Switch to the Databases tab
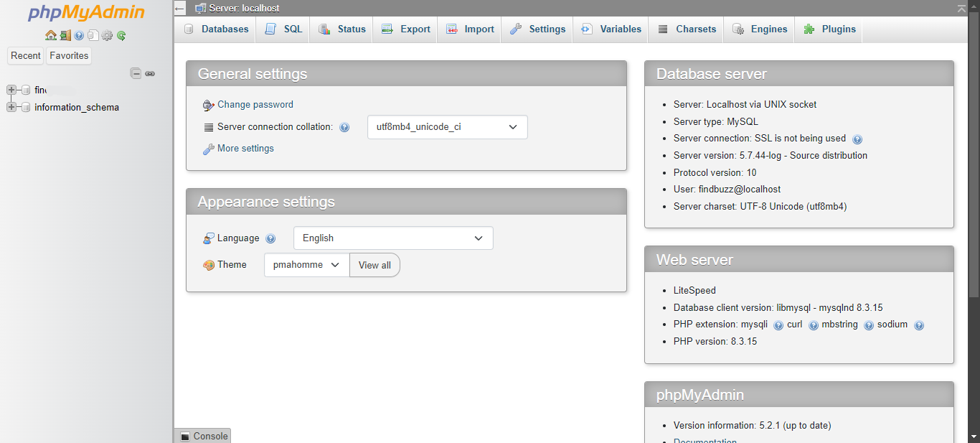This screenshot has width=980, height=443. pyautogui.click(x=216, y=29)
